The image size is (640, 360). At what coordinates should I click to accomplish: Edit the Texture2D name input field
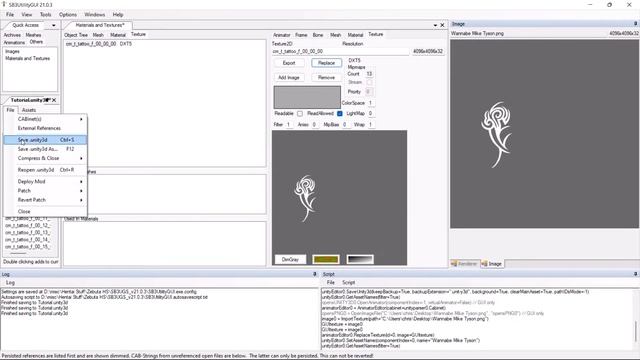coord(340,52)
